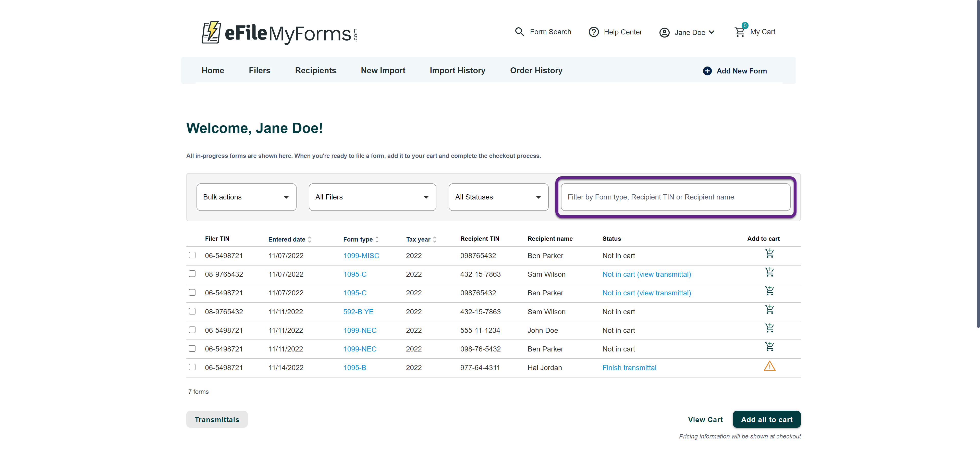This screenshot has height=466, width=980.
Task: Open My Cart shopping cart icon
Action: tap(740, 32)
